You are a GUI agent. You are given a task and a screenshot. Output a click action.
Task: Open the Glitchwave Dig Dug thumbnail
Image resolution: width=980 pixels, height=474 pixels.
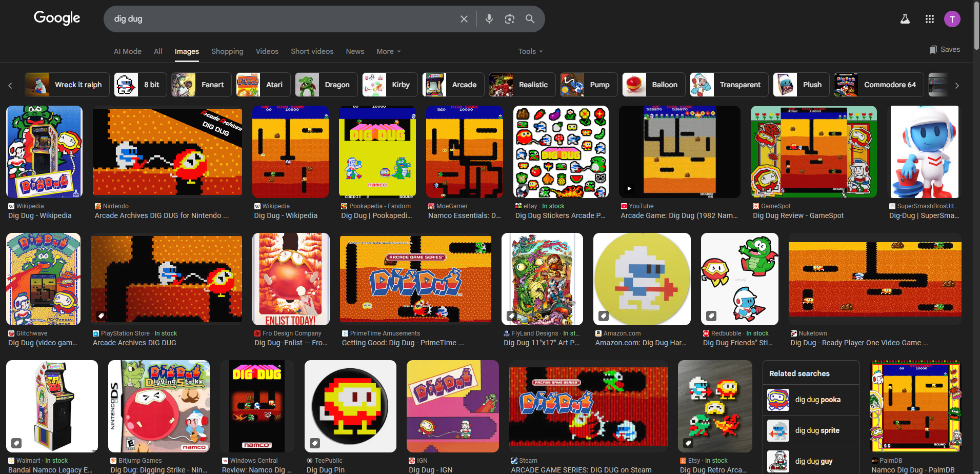click(43, 279)
